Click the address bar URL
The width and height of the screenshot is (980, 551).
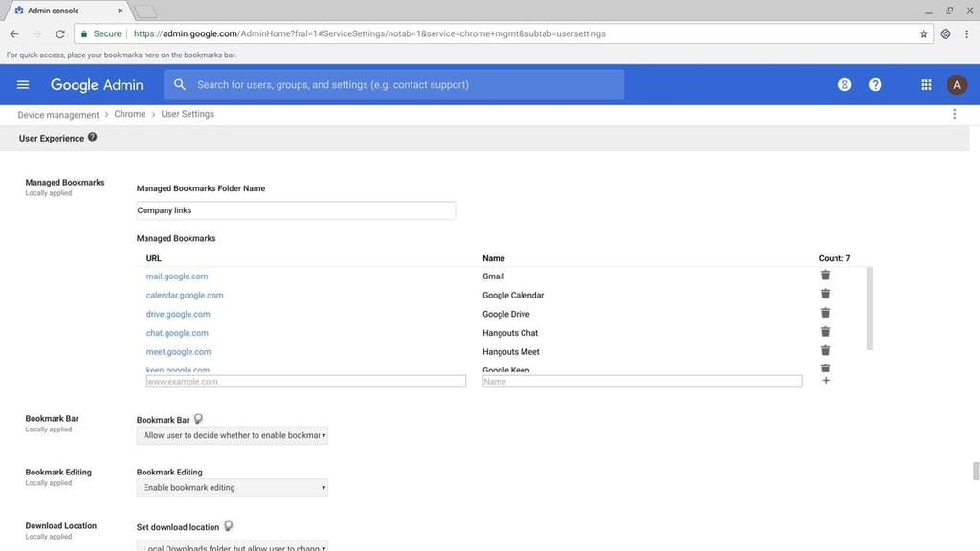pyautogui.click(x=369, y=33)
